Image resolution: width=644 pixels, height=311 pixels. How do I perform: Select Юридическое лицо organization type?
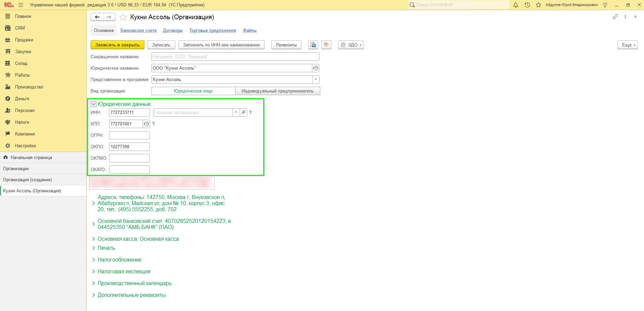point(193,91)
